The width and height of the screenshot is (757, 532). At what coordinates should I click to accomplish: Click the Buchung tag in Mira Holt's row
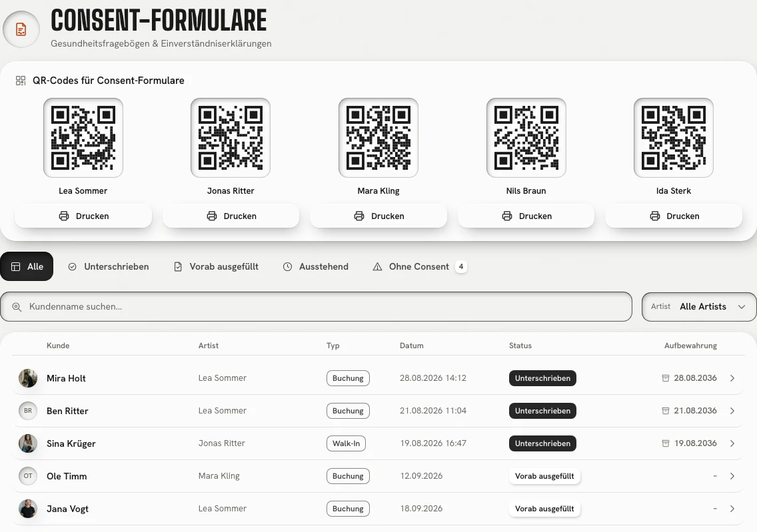pyautogui.click(x=348, y=378)
